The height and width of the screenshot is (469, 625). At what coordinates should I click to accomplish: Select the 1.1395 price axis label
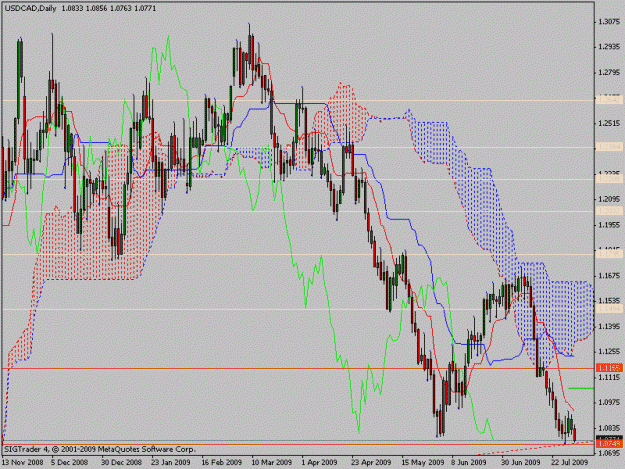tap(609, 326)
